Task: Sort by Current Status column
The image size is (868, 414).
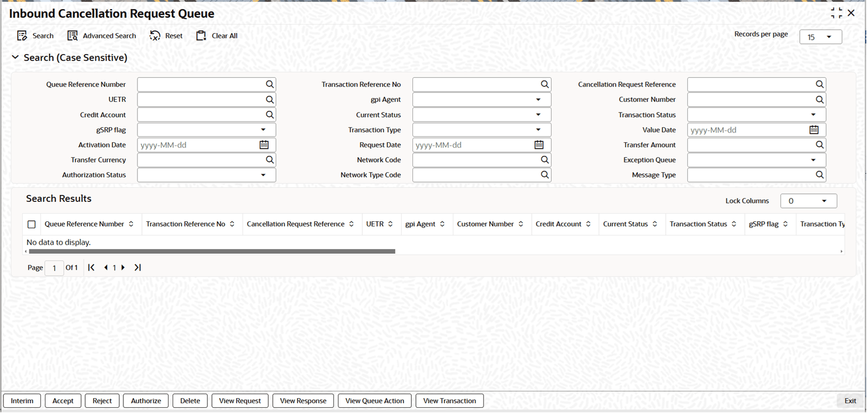Action: click(x=655, y=224)
